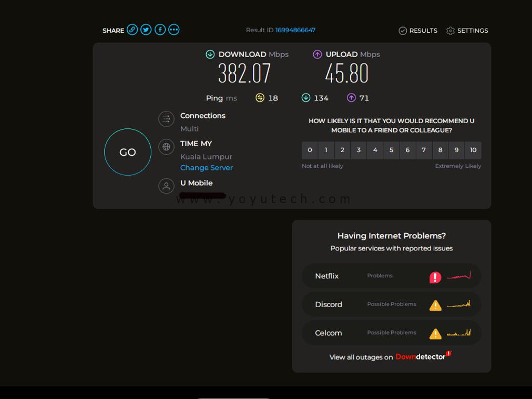
Task: Click the Results checkmark icon
Action: (403, 31)
